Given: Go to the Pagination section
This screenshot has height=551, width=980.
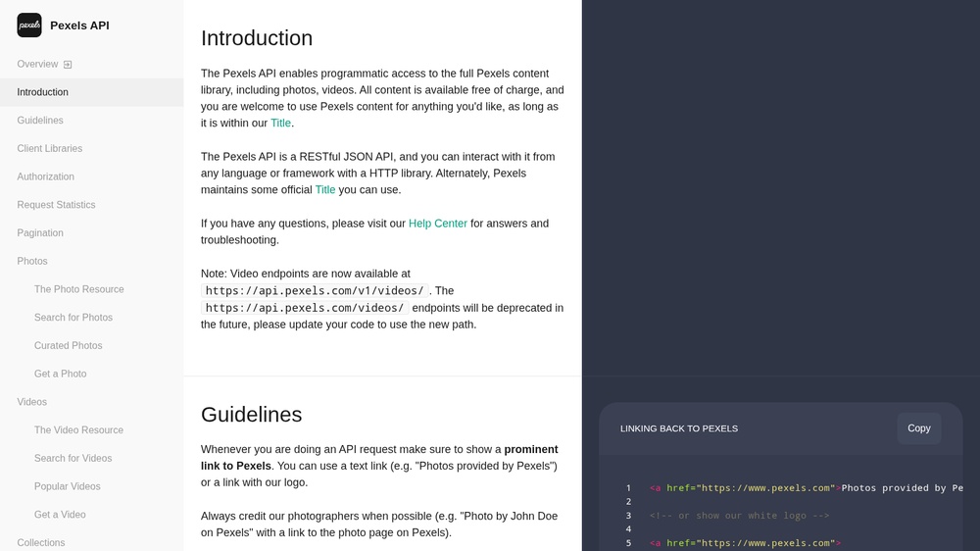Looking at the screenshot, I should pyautogui.click(x=40, y=232).
